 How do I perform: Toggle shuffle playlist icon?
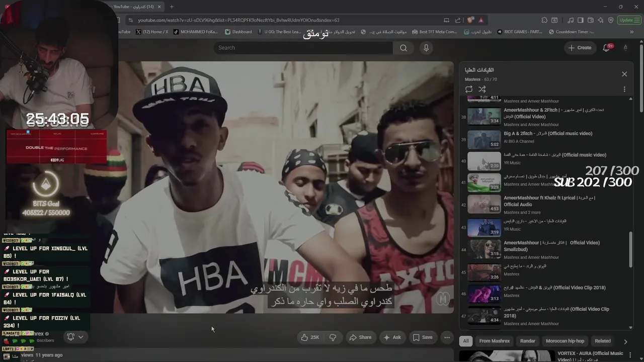482,89
